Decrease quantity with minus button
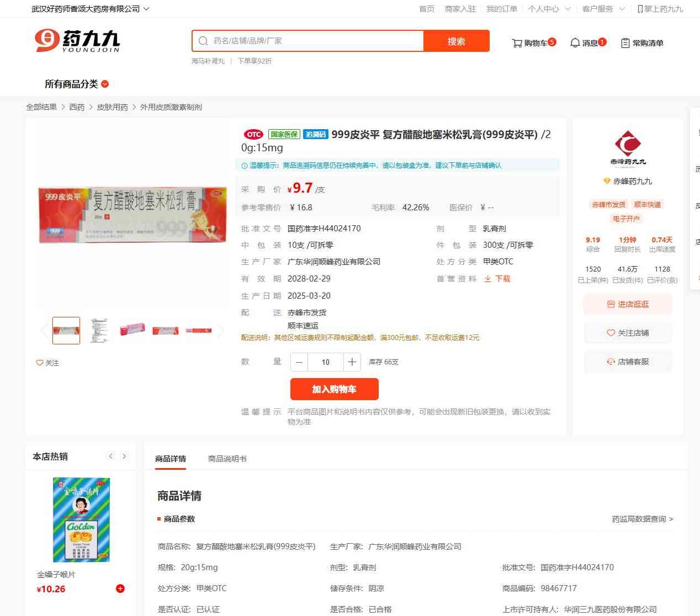The height and width of the screenshot is (616, 700). (x=299, y=362)
